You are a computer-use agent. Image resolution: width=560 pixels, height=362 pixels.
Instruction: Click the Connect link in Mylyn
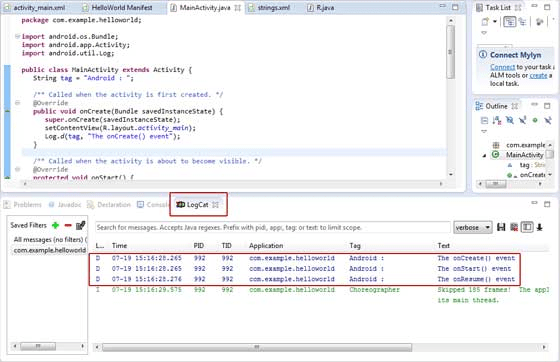[x=502, y=67]
